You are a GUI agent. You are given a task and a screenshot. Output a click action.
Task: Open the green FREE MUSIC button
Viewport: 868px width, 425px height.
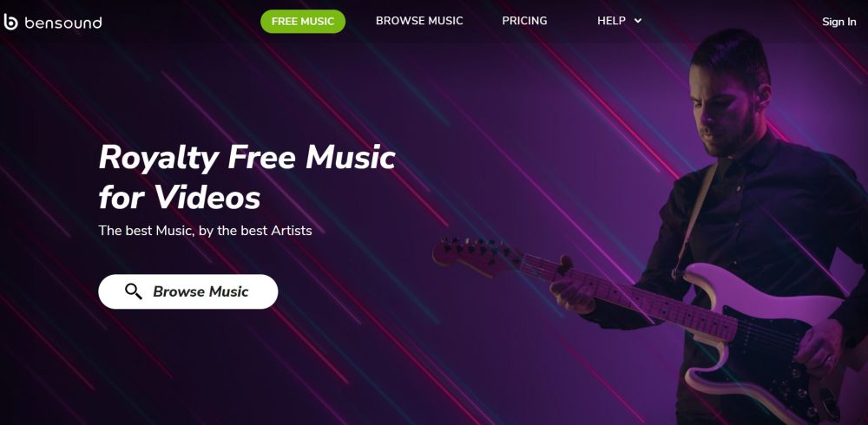tap(303, 22)
